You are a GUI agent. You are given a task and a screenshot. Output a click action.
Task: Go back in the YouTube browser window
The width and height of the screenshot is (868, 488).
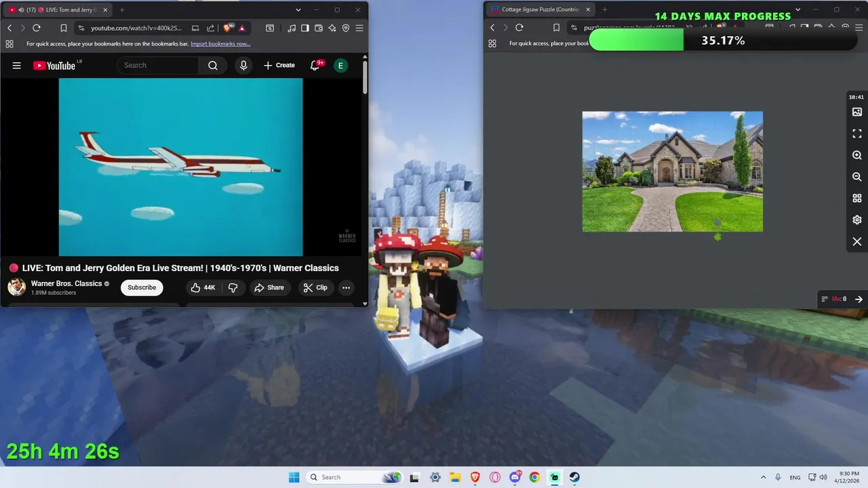(9, 28)
